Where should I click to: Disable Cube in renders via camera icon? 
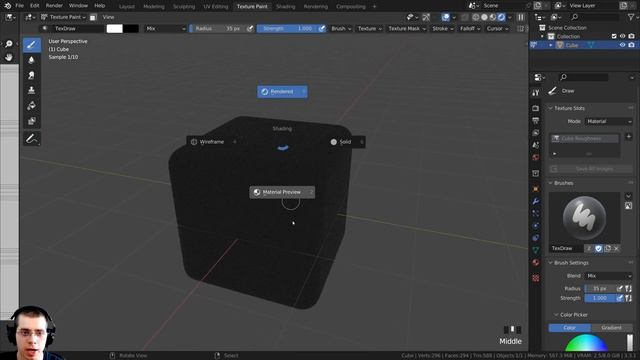631,45
